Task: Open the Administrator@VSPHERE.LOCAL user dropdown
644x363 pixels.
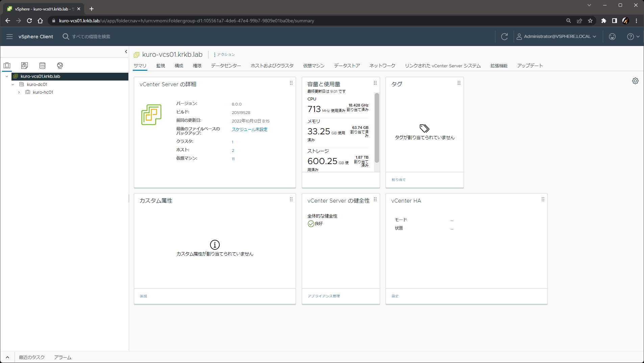Action: [556, 37]
